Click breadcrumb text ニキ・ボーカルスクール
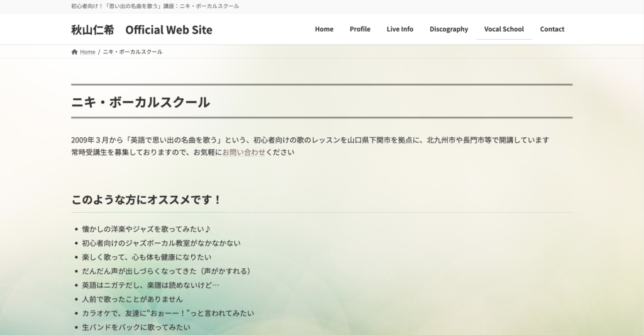 [132, 52]
